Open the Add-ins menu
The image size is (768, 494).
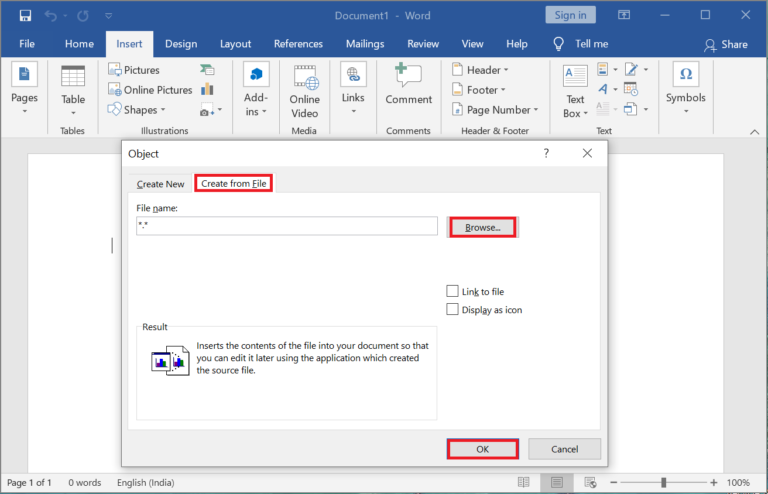click(x=256, y=90)
